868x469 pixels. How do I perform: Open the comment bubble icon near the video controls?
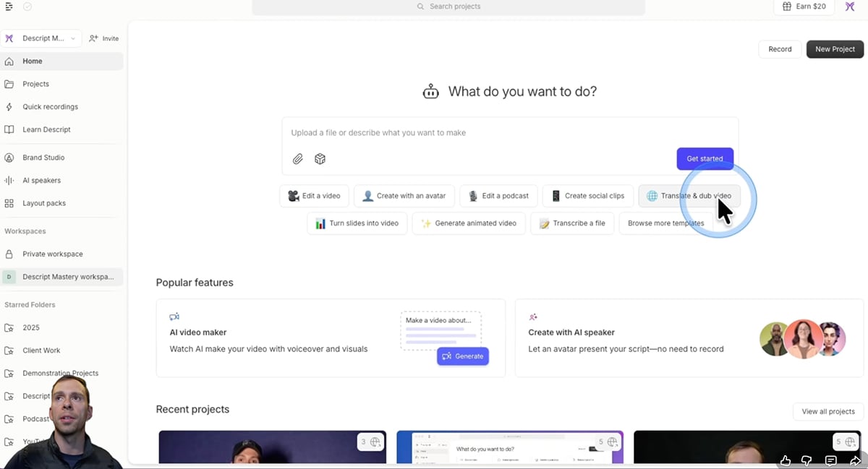(830, 460)
